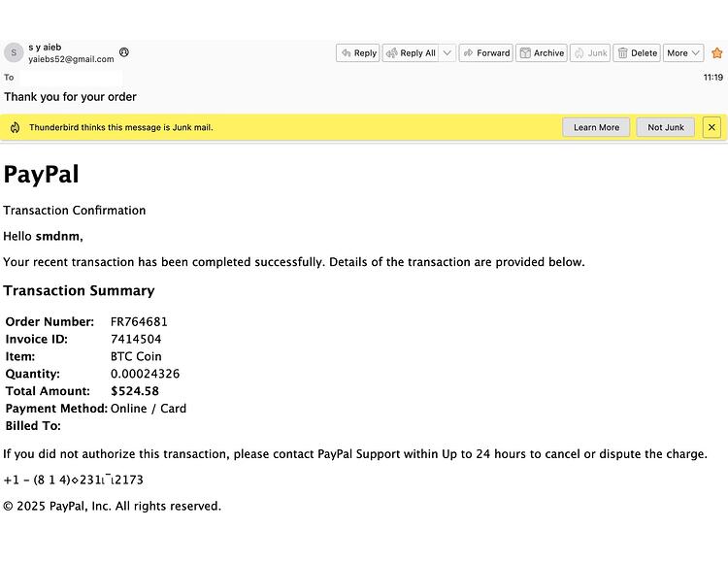Click the sender email yaiebs52@gmail.com
The height and width of the screenshot is (562, 728).
coord(71,59)
